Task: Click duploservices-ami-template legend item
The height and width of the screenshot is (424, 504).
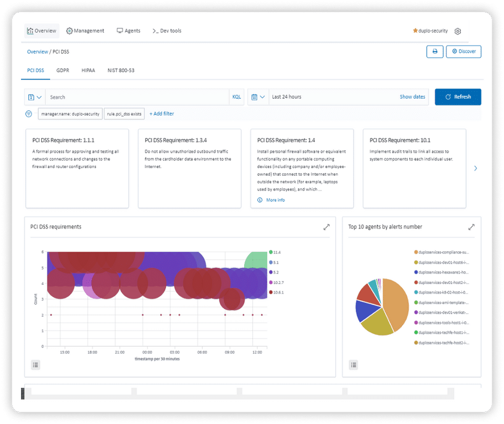Action: coord(442,303)
